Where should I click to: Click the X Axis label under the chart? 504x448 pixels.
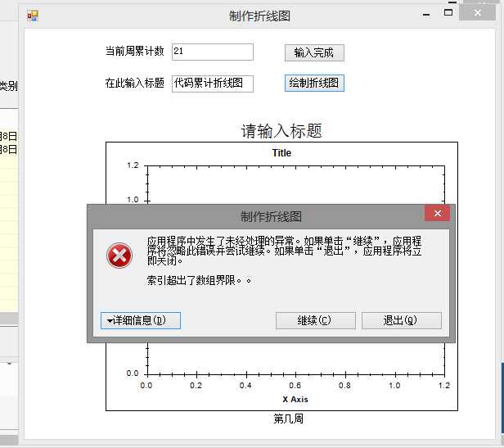point(295,400)
